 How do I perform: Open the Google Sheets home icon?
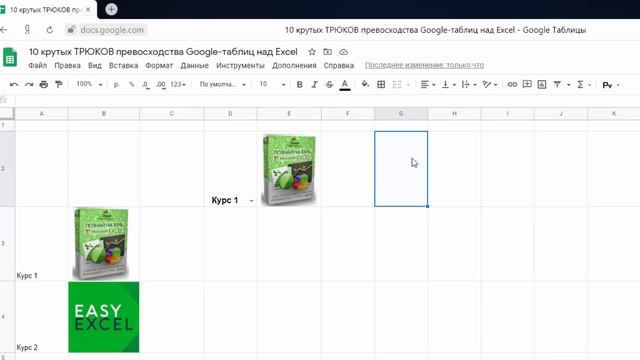pyautogui.click(x=10, y=57)
